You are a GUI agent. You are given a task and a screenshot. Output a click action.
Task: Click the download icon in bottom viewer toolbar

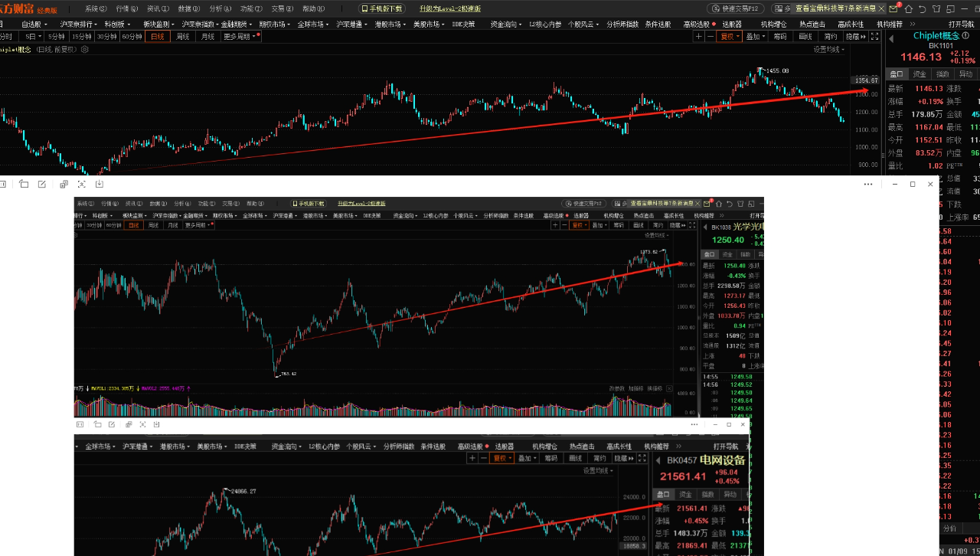156,424
